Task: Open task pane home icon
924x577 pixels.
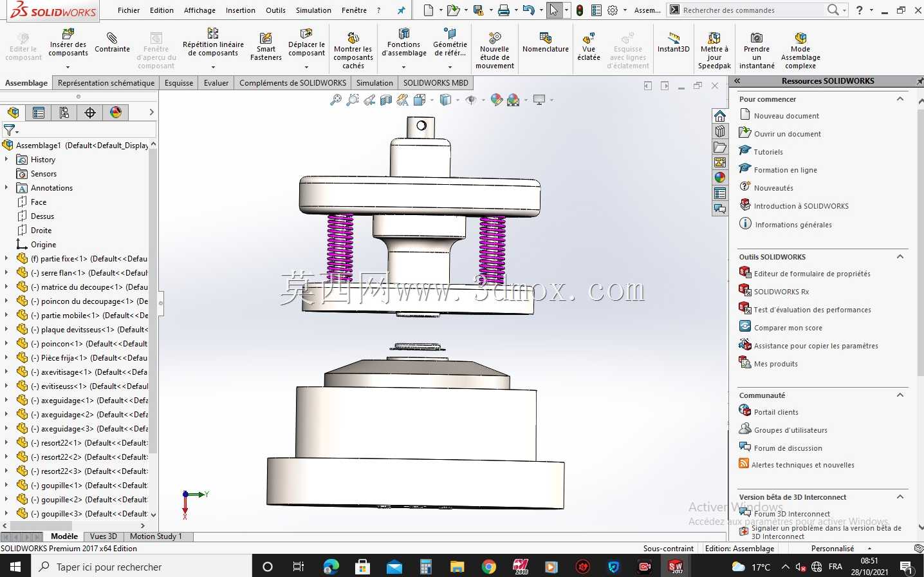Action: [x=720, y=116]
